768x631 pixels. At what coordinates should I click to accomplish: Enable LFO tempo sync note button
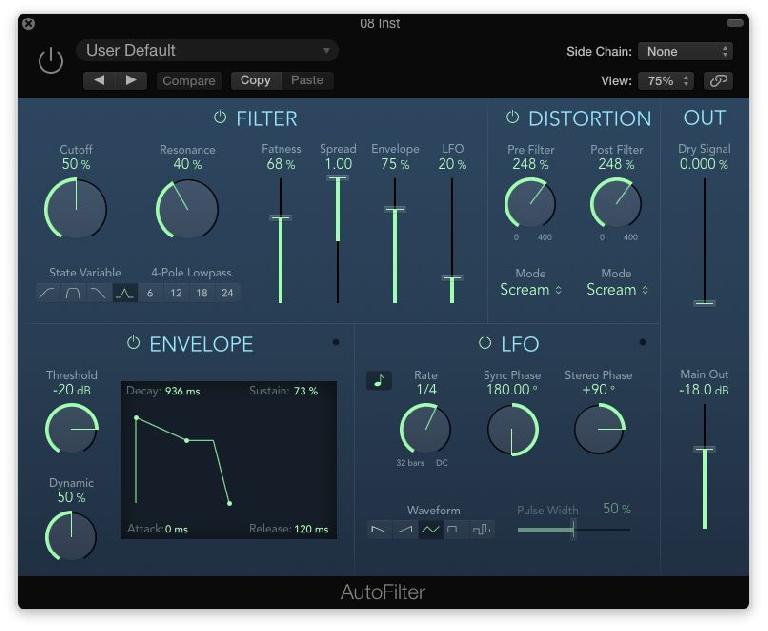click(379, 381)
